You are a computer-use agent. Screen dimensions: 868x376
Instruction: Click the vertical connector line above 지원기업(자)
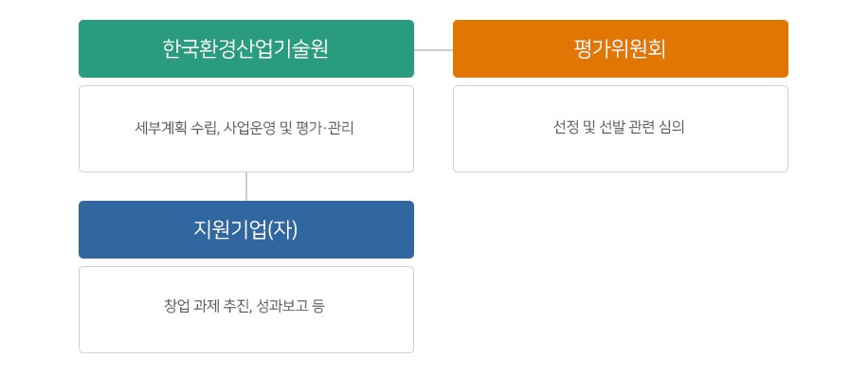(246, 187)
